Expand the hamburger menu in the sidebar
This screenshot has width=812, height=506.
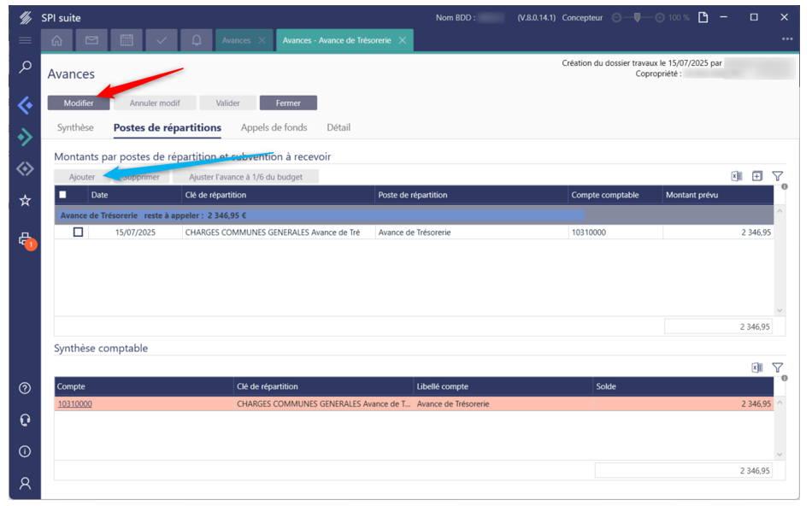(25, 40)
